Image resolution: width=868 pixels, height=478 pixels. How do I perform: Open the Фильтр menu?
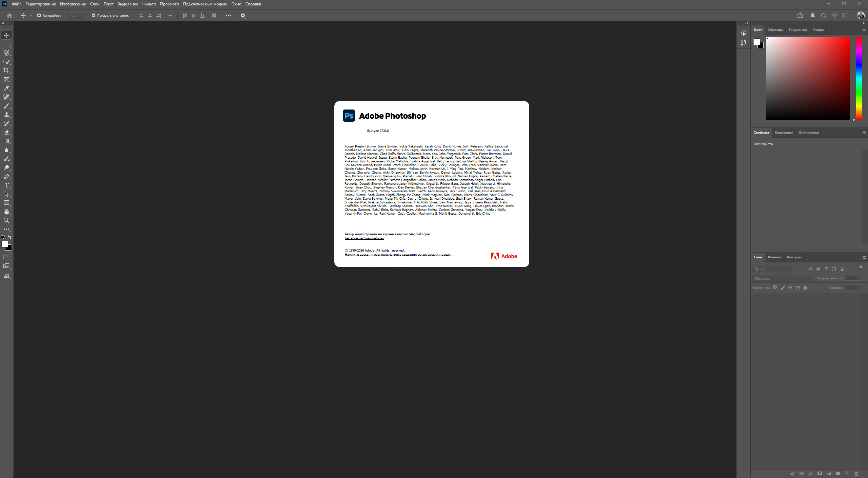point(149,4)
